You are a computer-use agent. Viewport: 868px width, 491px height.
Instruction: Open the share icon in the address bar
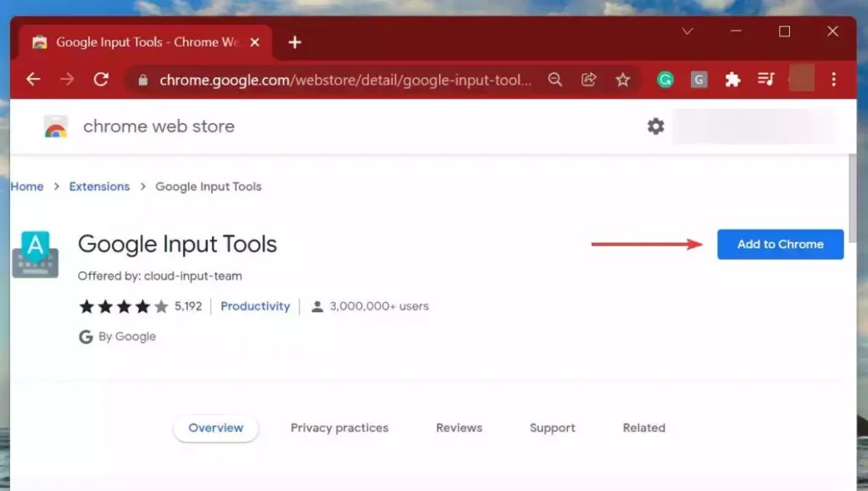589,79
